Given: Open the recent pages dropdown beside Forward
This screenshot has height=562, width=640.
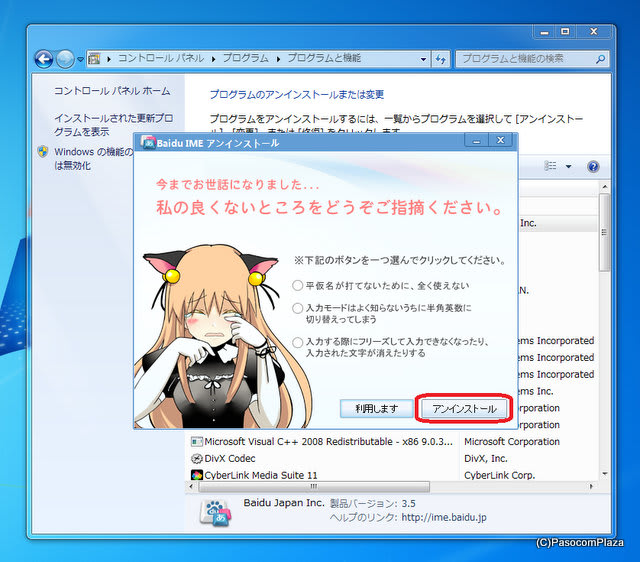Looking at the screenshot, I should 80,60.
